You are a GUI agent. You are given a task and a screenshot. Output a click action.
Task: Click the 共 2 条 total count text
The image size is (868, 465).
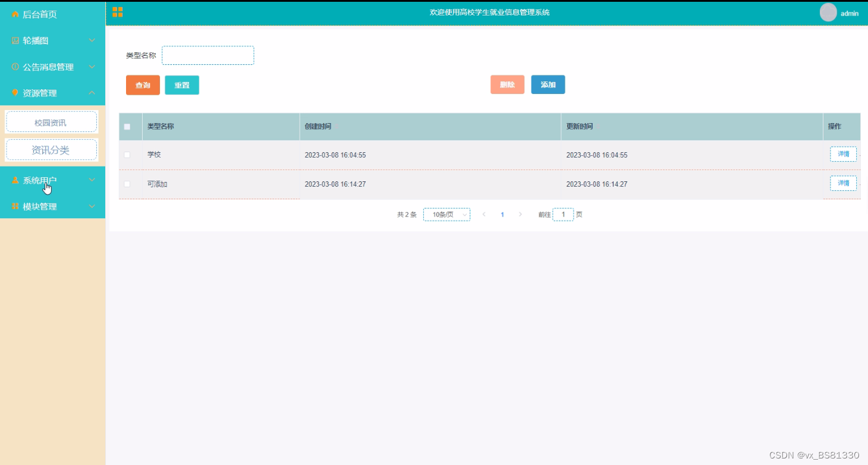(x=407, y=215)
